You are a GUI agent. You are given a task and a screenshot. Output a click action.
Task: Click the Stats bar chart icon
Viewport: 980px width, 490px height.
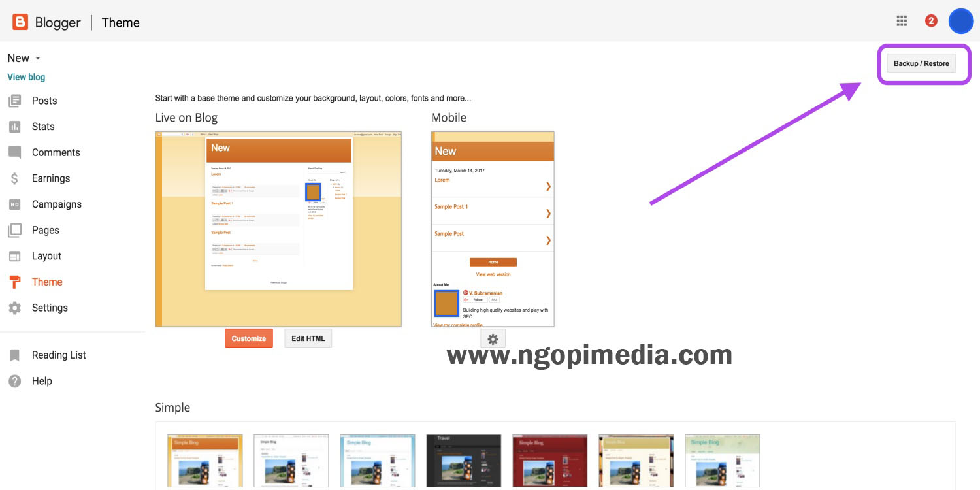click(x=14, y=127)
